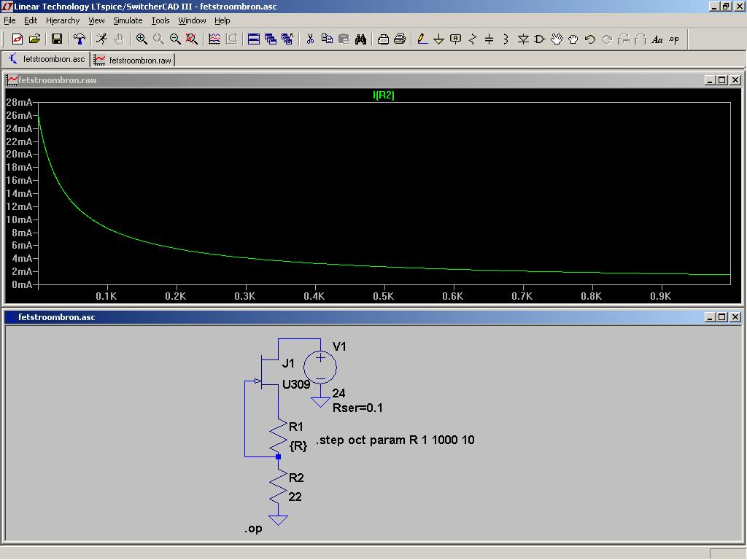Pick the Diode component tool
The image size is (747, 560).
tap(522, 39)
